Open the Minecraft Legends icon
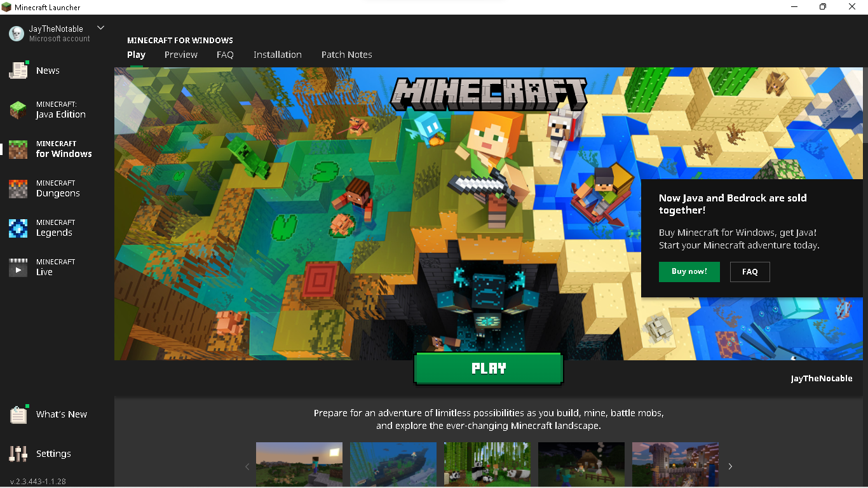This screenshot has width=868, height=488. 18,228
